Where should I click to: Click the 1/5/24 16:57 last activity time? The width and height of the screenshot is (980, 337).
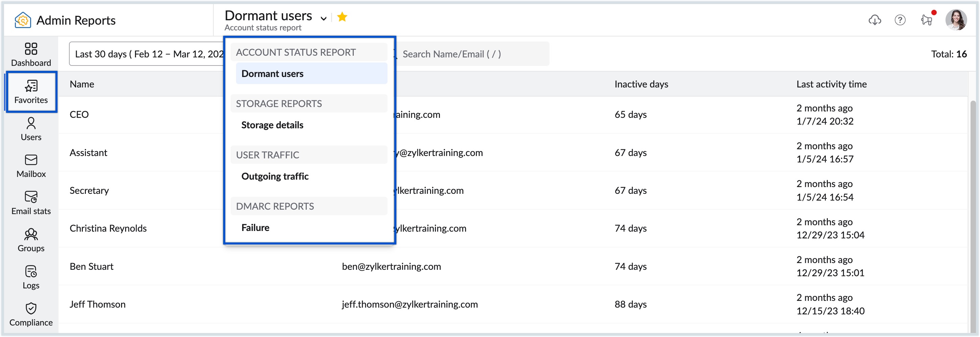click(x=825, y=159)
